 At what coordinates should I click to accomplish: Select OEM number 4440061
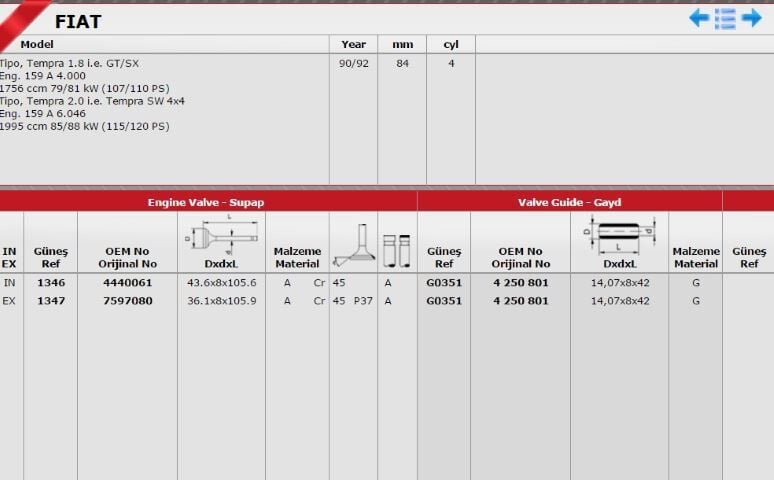coord(127,283)
